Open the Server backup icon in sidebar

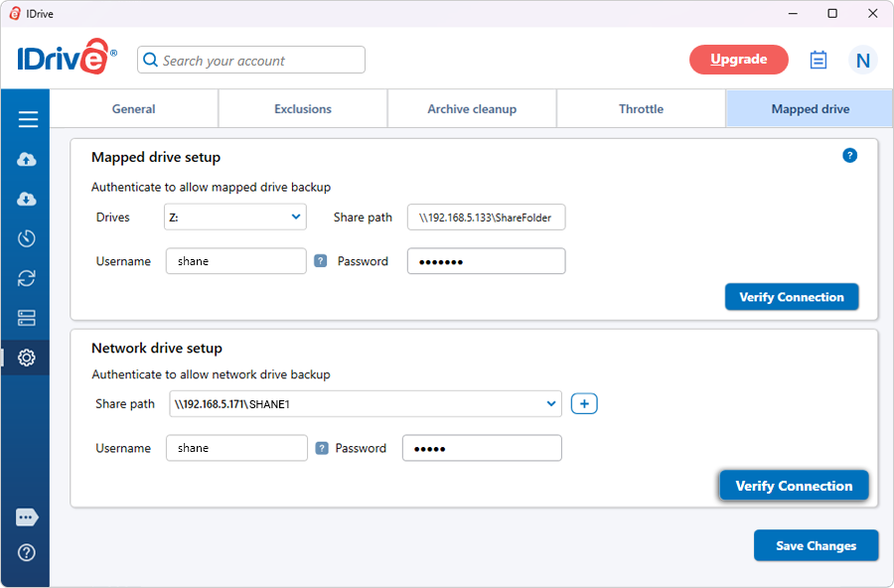[x=27, y=318]
